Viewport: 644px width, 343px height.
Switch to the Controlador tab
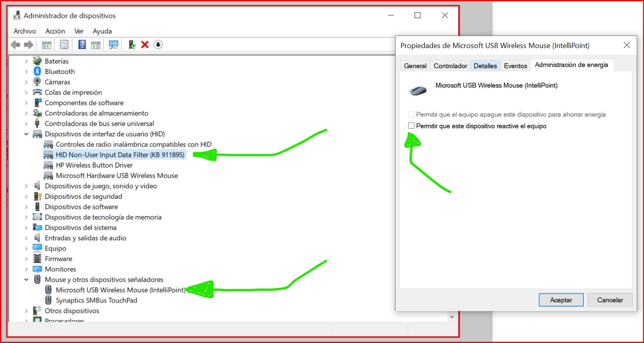[450, 66]
